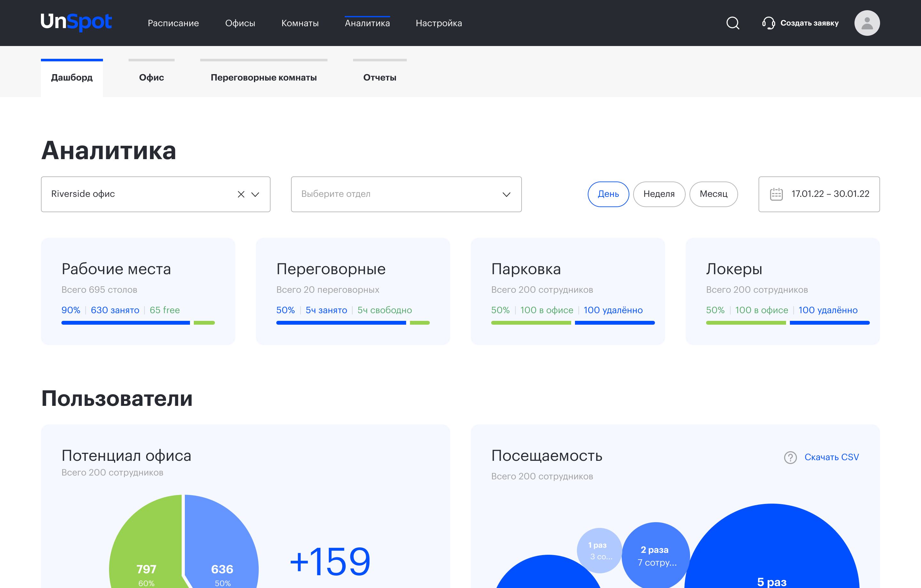921x588 pixels.
Task: Open Комнаты in the top menu
Action: pyautogui.click(x=300, y=23)
